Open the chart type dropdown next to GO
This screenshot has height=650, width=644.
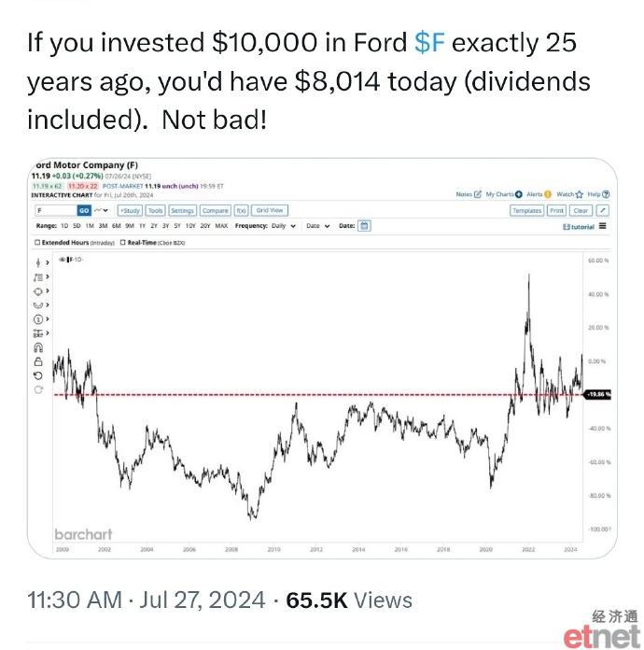(x=102, y=210)
